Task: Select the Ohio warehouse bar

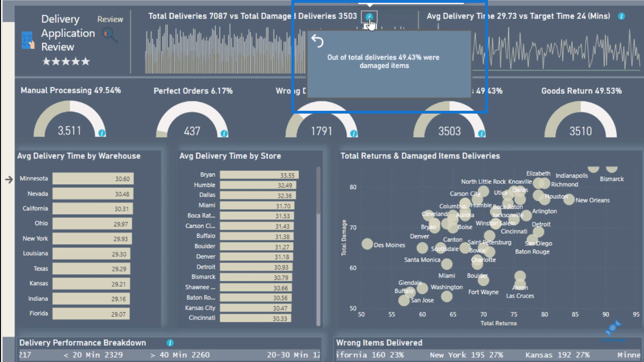Action: pyautogui.click(x=92, y=223)
